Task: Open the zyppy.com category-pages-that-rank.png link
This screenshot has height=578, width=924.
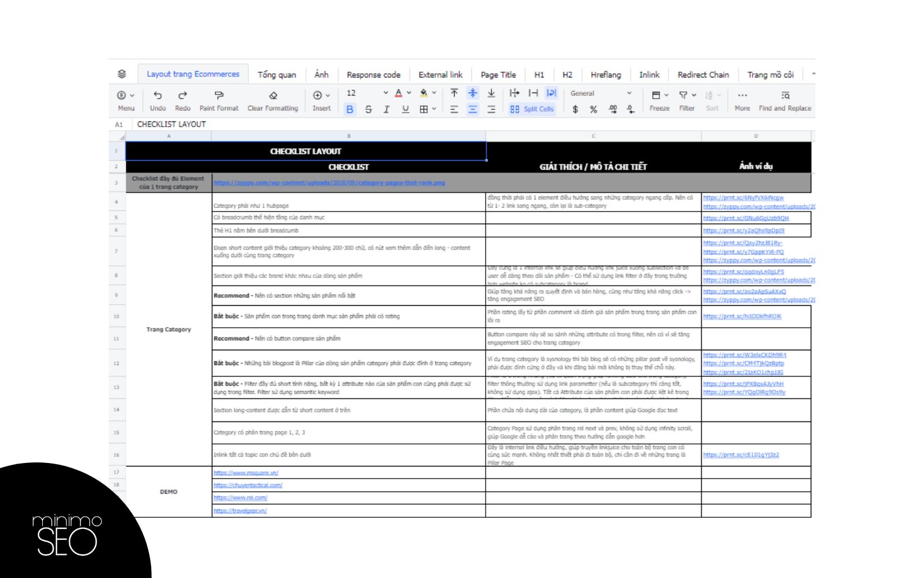Action: [x=329, y=183]
